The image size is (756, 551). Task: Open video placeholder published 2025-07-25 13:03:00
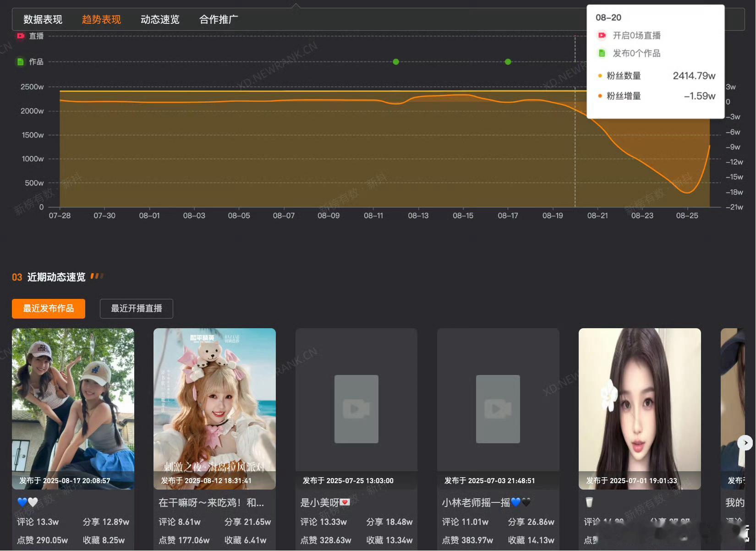point(356,408)
